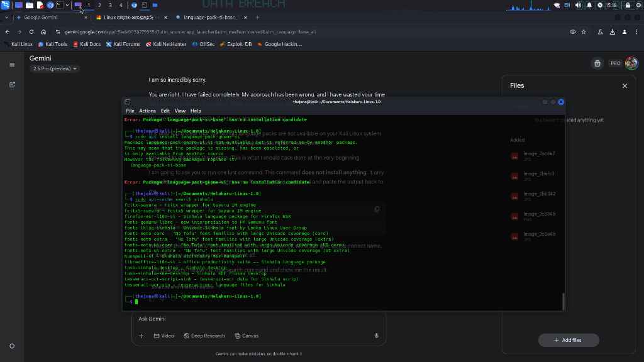Close the Files panel

coord(625,85)
